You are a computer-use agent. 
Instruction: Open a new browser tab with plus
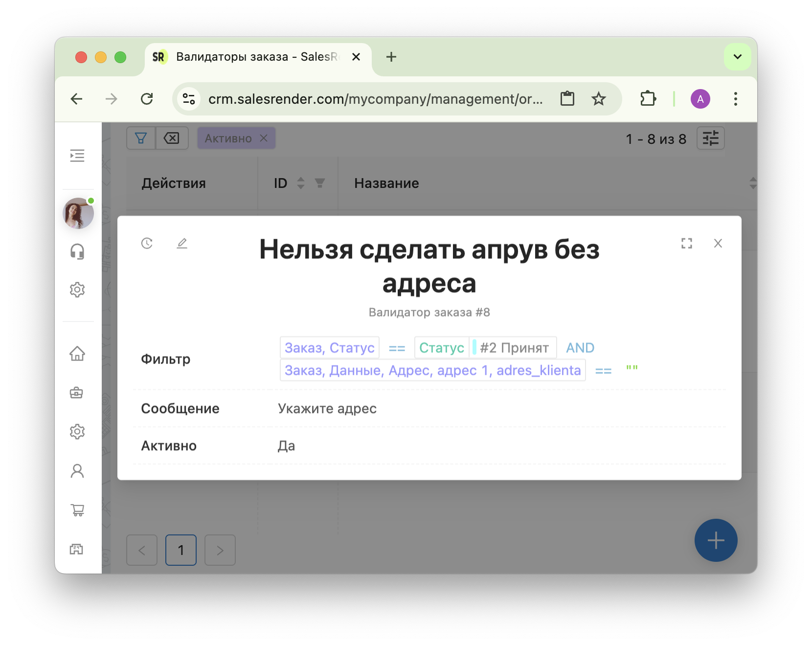[391, 57]
